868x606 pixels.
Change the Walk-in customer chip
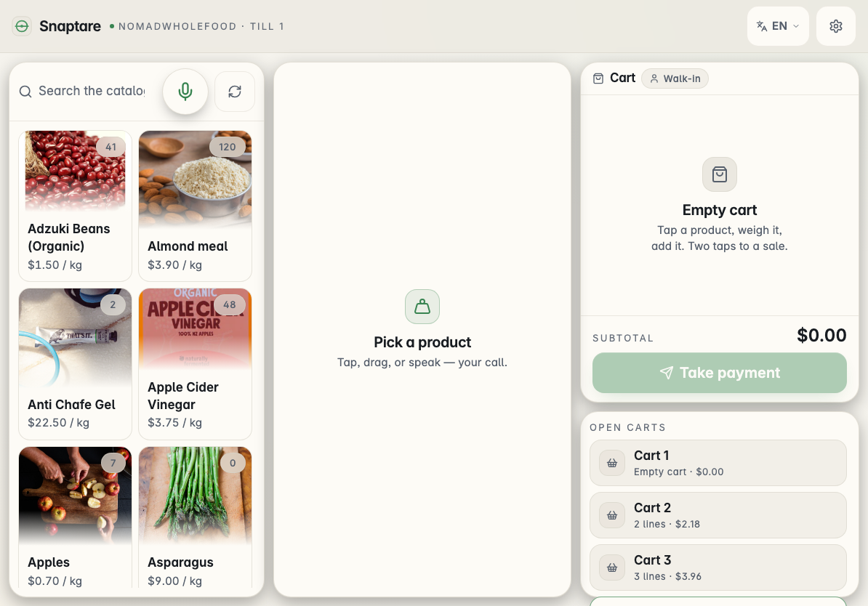[x=675, y=78]
